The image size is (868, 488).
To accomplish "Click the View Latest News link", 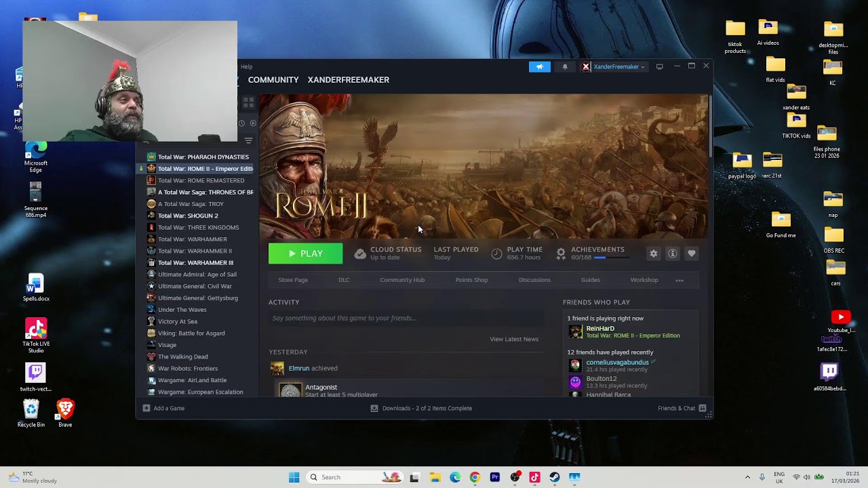I will [x=514, y=339].
